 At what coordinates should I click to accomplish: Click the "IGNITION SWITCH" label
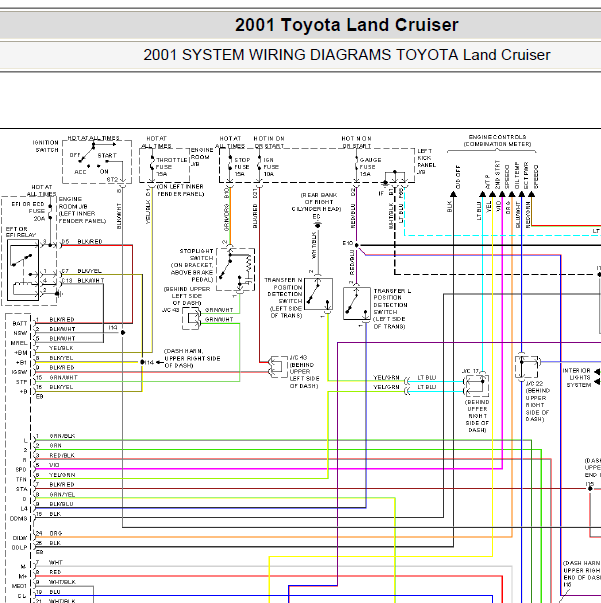click(x=46, y=146)
